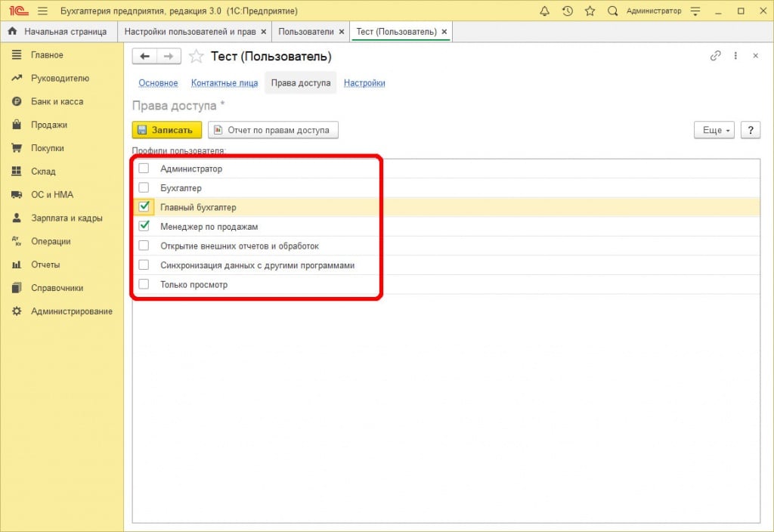The image size is (774, 532).
Task: Click Отчет по правам доступа button
Action: coord(273,130)
